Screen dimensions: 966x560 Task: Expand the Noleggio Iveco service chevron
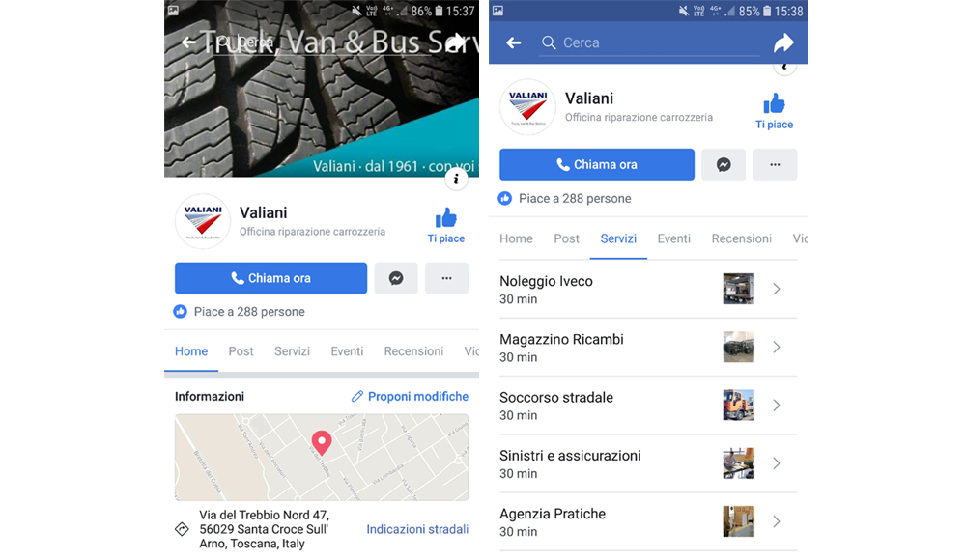777,289
